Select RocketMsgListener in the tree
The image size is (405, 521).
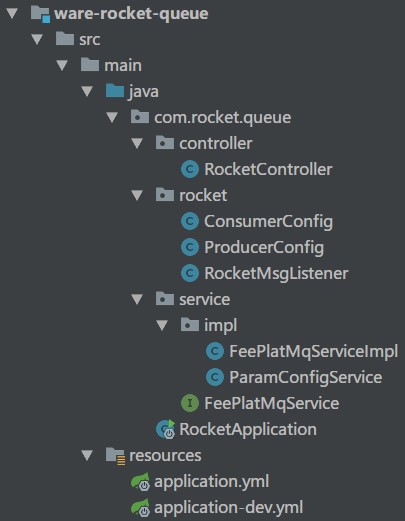276,273
